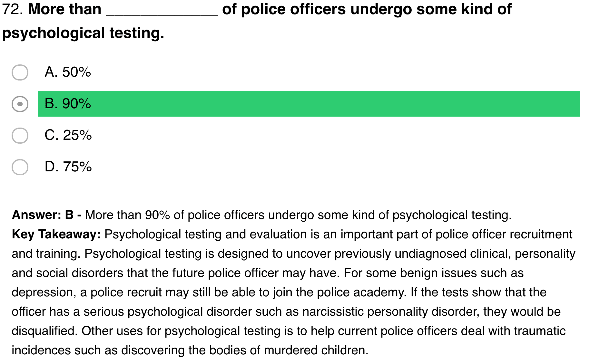Choose the radio button for C. 25%
590x364 pixels.
tap(20, 135)
